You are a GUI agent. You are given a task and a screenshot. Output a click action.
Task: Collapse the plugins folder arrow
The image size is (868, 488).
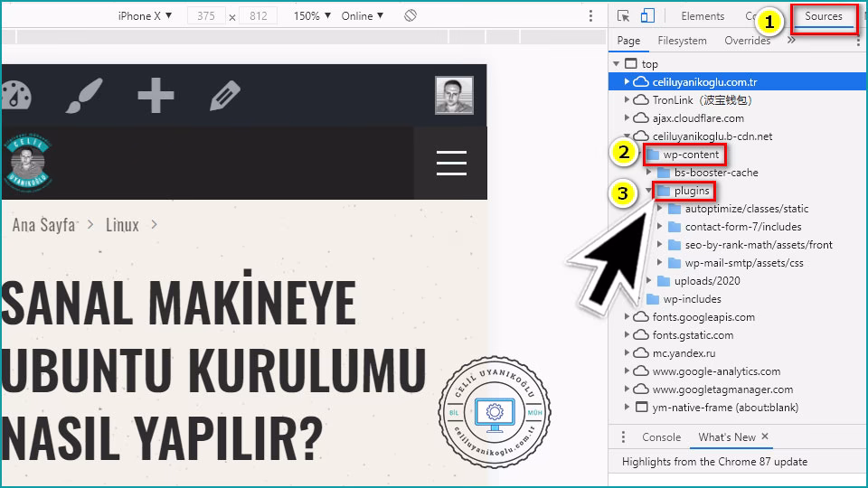648,191
